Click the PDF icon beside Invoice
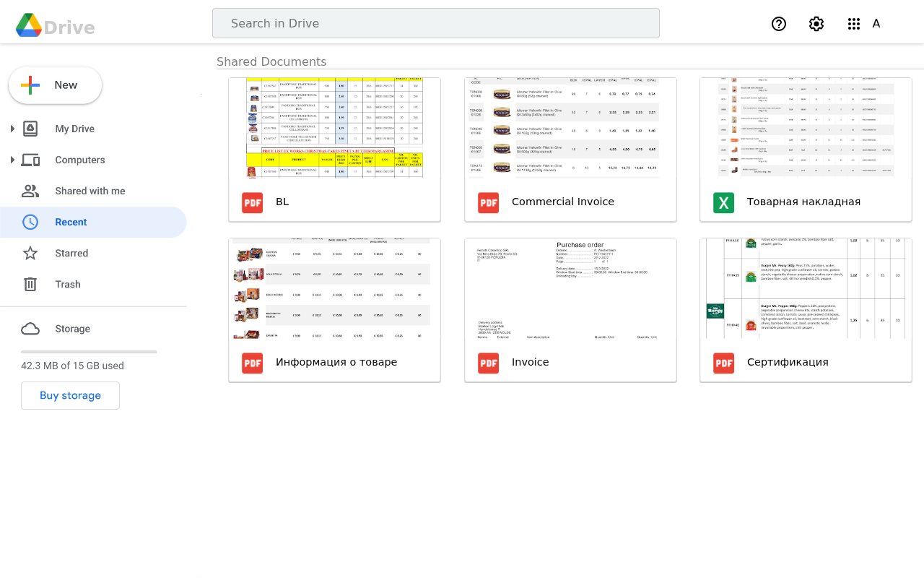This screenshot has height=578, width=924. coord(489,363)
